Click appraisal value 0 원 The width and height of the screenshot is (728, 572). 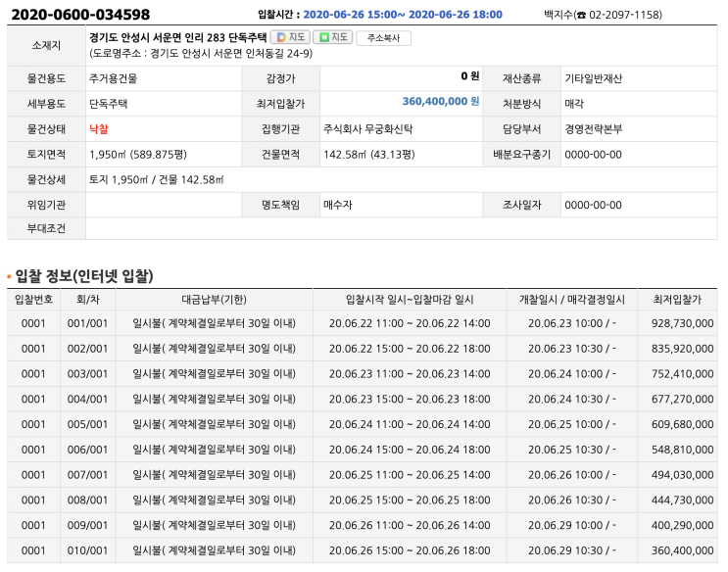click(470, 76)
